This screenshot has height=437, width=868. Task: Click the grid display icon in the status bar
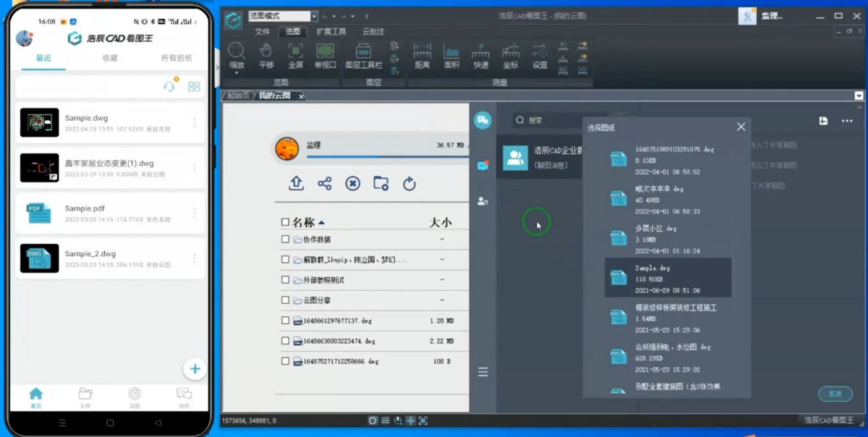[x=386, y=420]
